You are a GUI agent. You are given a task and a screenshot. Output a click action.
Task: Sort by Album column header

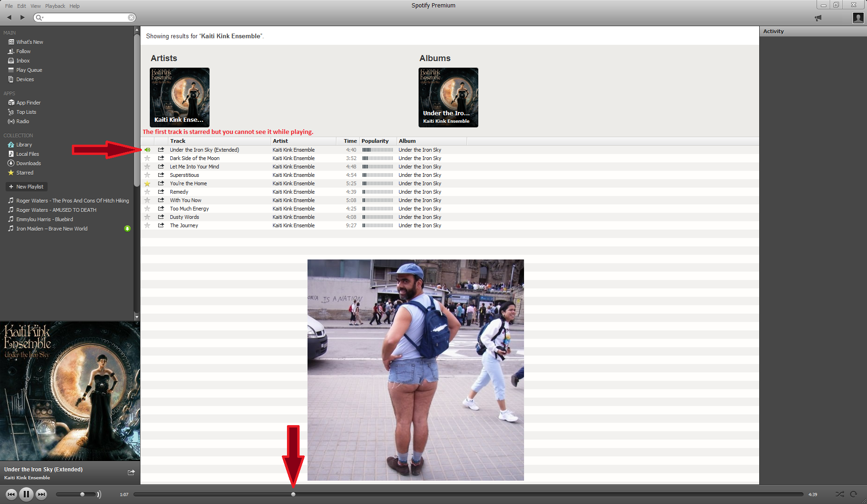432,141
